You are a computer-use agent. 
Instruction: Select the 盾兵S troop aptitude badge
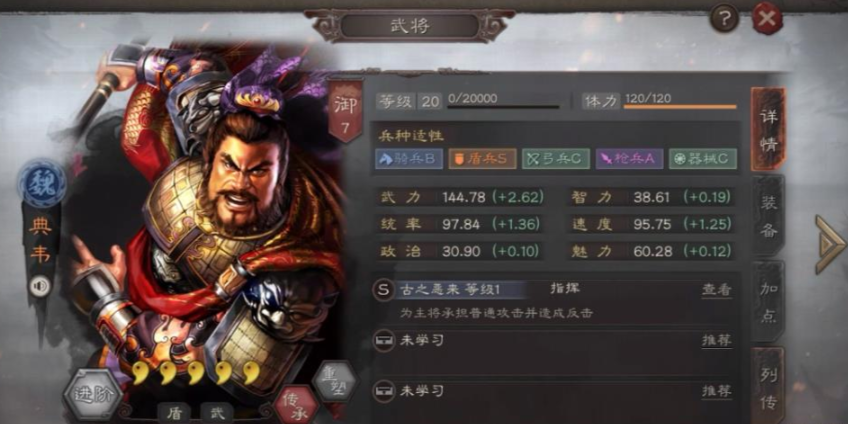pyautogui.click(x=482, y=158)
